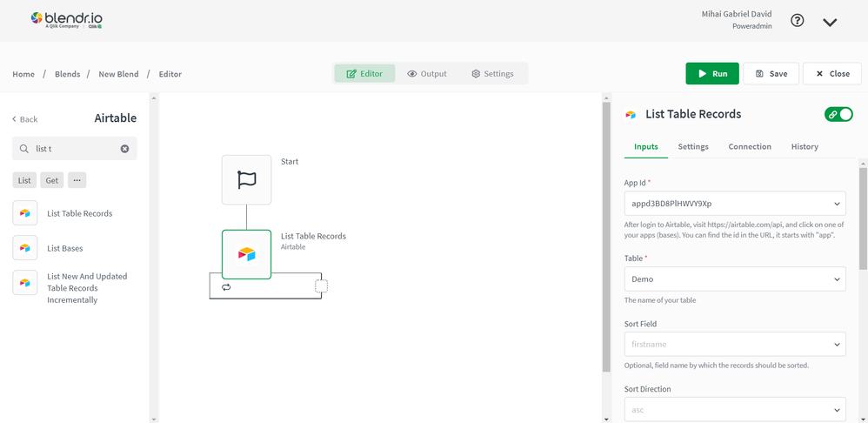Toggle the List Table Records block enabled switch
This screenshot has width=868, height=423.
[x=838, y=115]
